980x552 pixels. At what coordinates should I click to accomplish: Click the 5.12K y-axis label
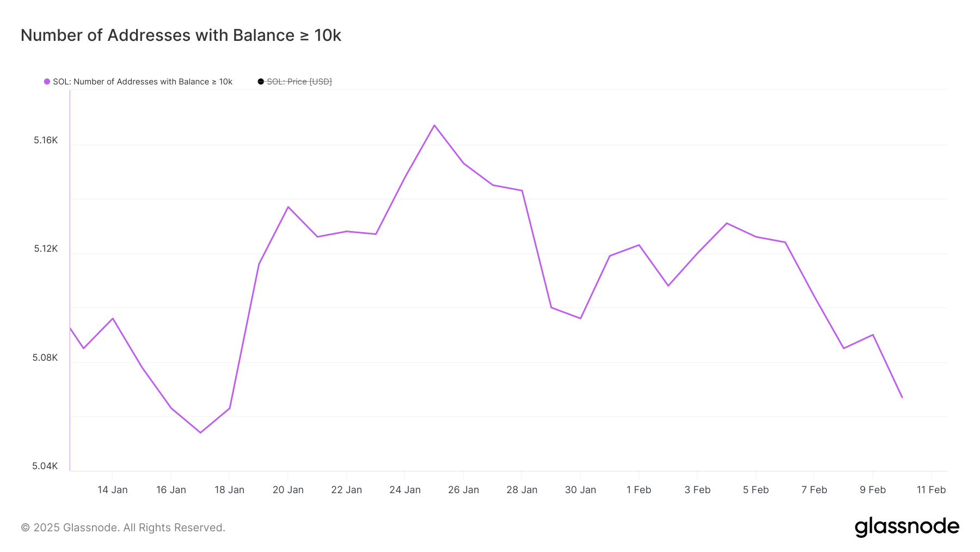pos(46,249)
